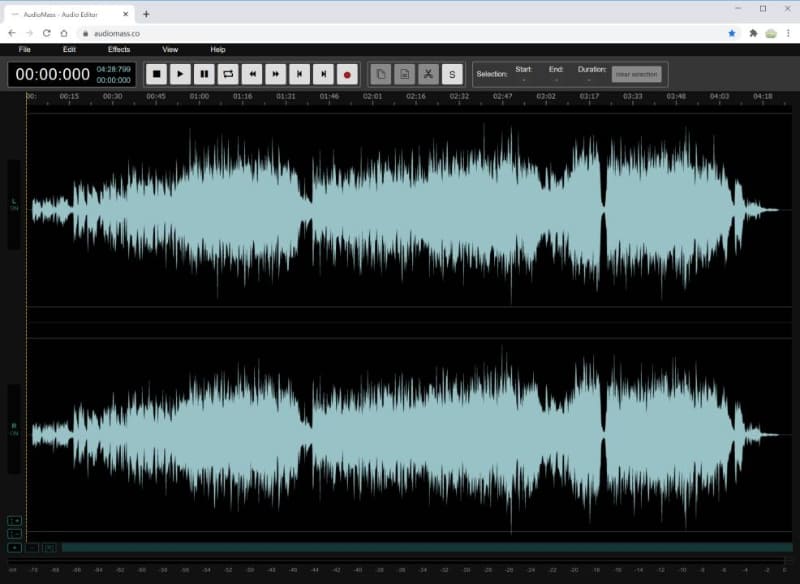
Task: Open the Edit menu
Action: [x=69, y=49]
